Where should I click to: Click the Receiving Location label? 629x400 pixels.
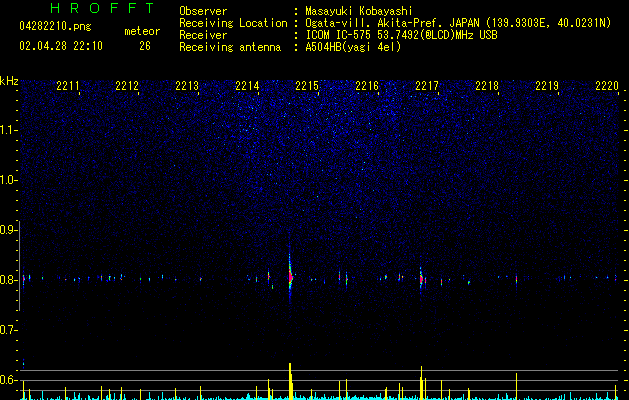(x=233, y=23)
